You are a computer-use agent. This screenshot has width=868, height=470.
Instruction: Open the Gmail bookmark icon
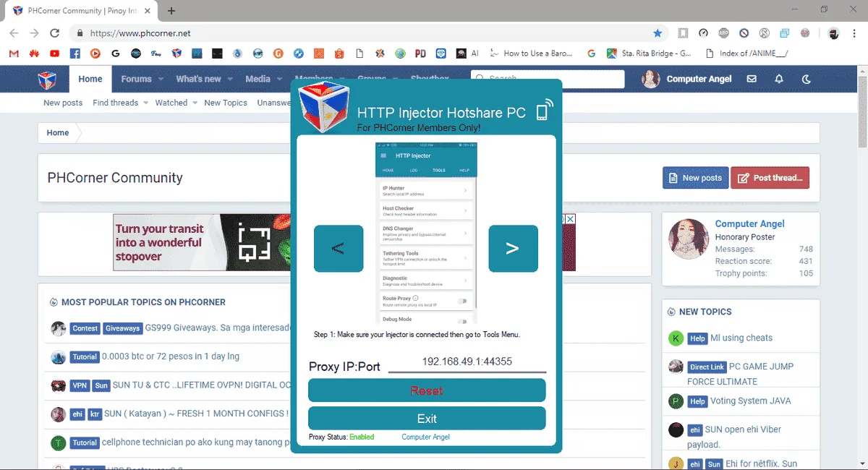point(14,54)
